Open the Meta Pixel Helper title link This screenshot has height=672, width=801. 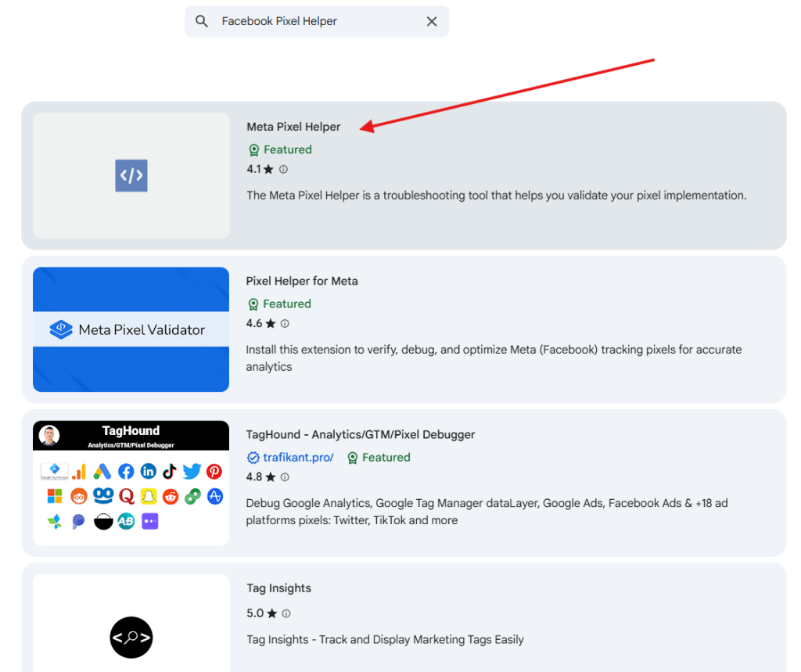click(293, 127)
